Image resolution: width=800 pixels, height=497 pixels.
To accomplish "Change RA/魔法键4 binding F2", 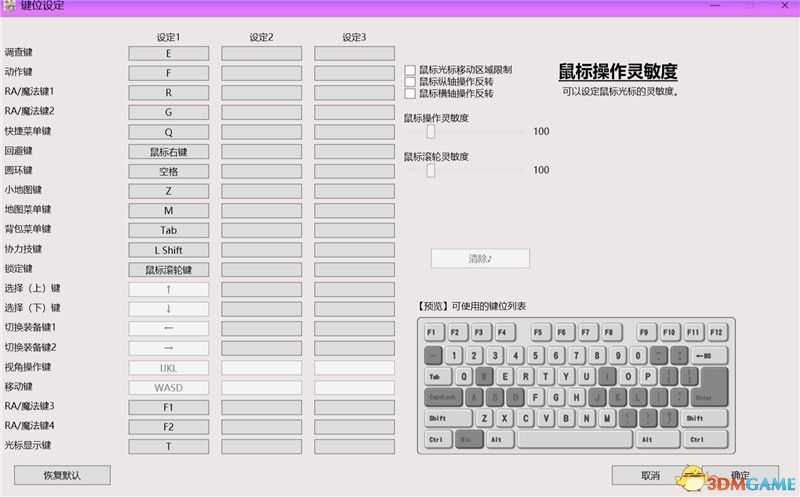I will coord(168,427).
